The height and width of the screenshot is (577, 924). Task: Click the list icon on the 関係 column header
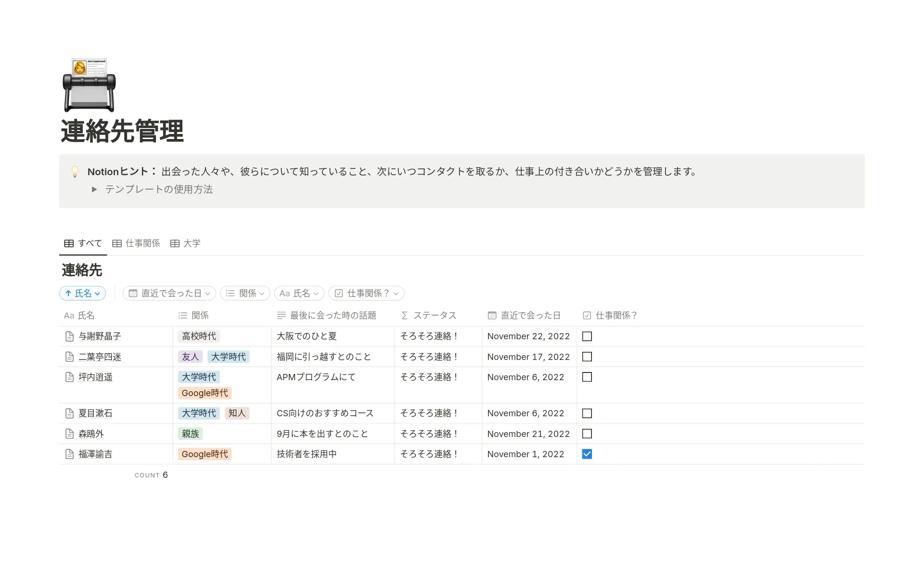point(183,315)
